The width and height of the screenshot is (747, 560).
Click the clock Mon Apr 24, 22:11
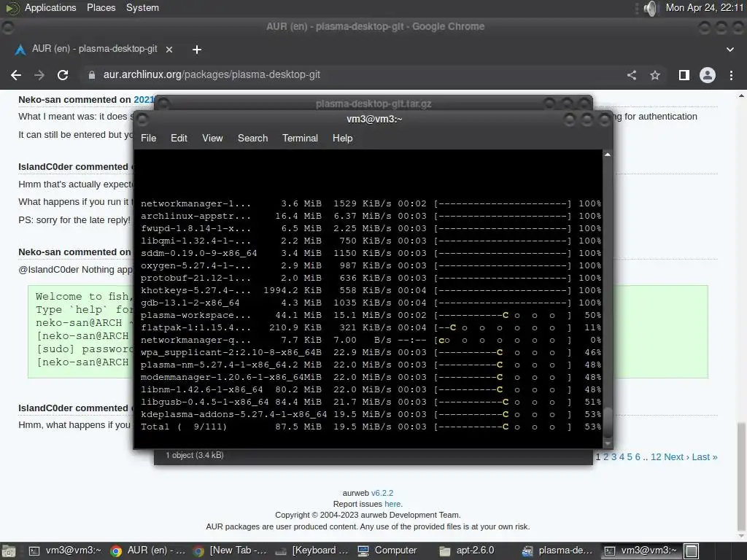pyautogui.click(x=705, y=7)
